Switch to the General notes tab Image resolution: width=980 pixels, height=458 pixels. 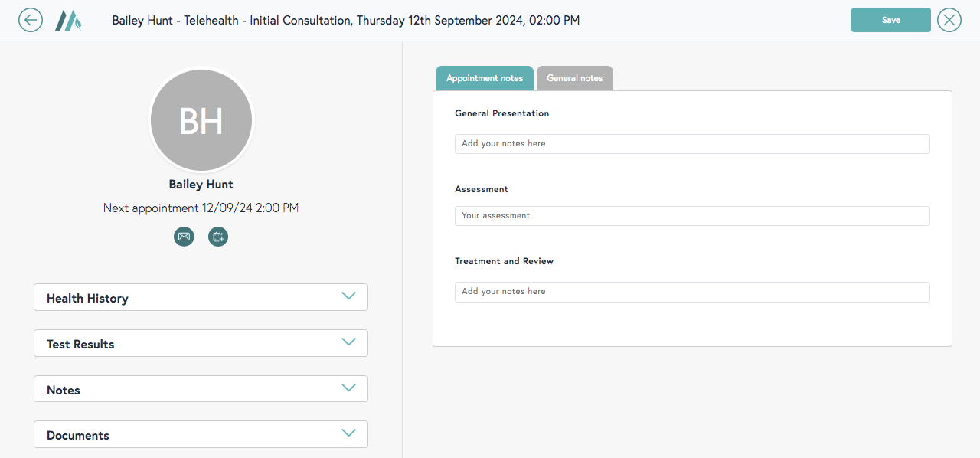coord(574,78)
